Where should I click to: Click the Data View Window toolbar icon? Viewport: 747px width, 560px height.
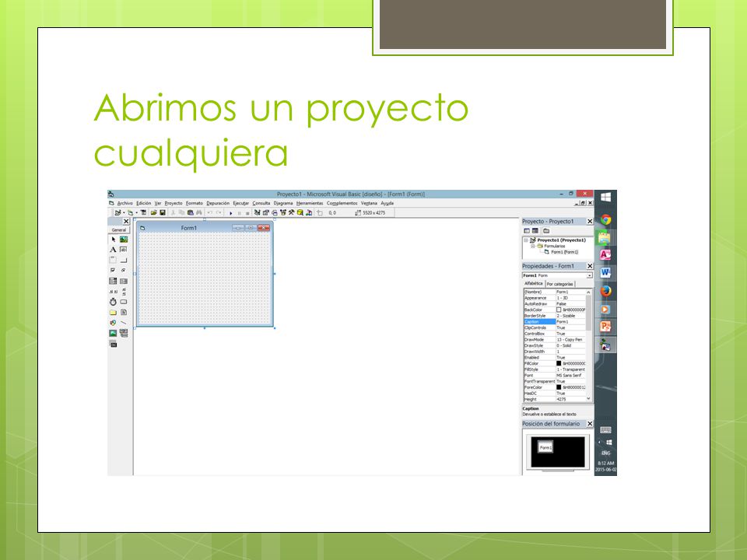300,213
